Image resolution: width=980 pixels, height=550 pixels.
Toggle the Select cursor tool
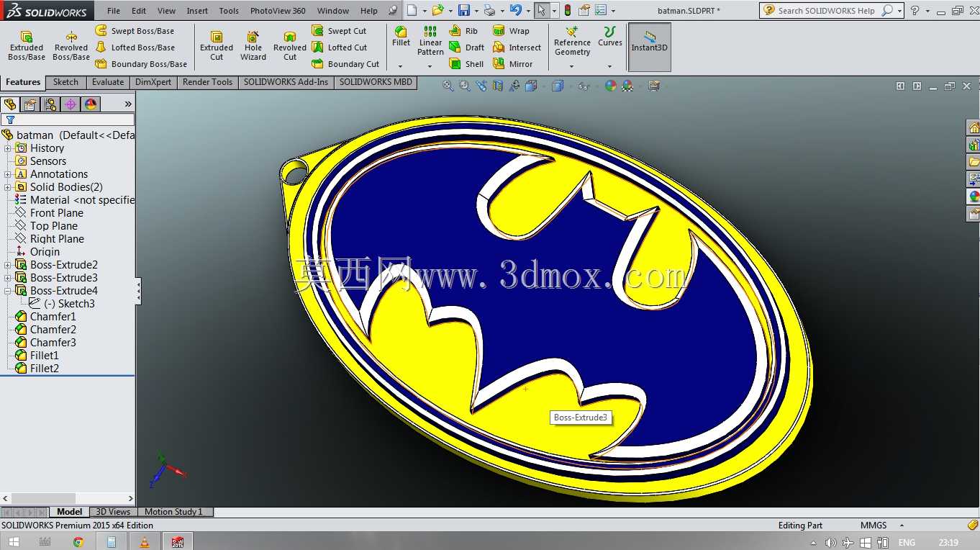coord(541,10)
